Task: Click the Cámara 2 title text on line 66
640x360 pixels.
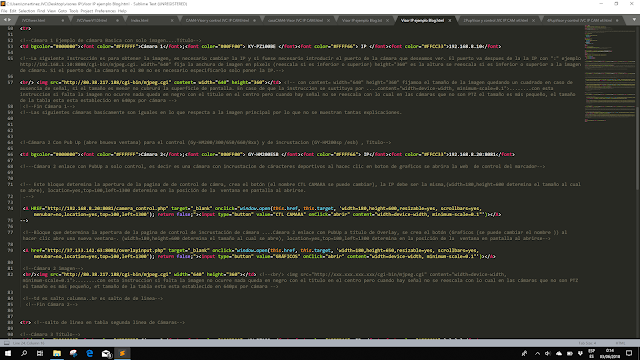Action: click(x=153, y=154)
